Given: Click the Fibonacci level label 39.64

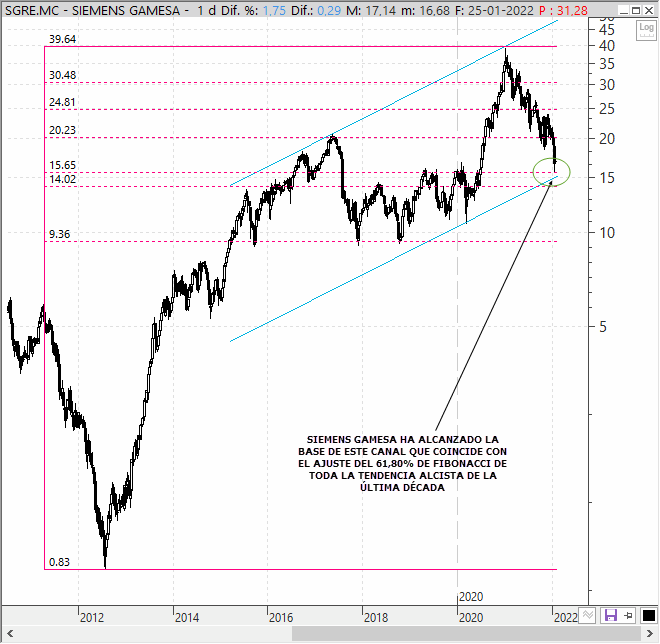Looking at the screenshot, I should [x=63, y=39].
